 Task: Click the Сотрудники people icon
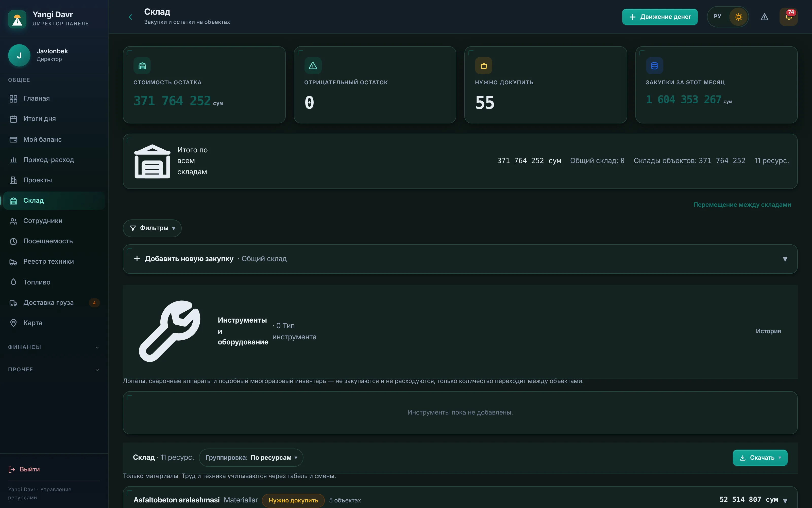13,221
